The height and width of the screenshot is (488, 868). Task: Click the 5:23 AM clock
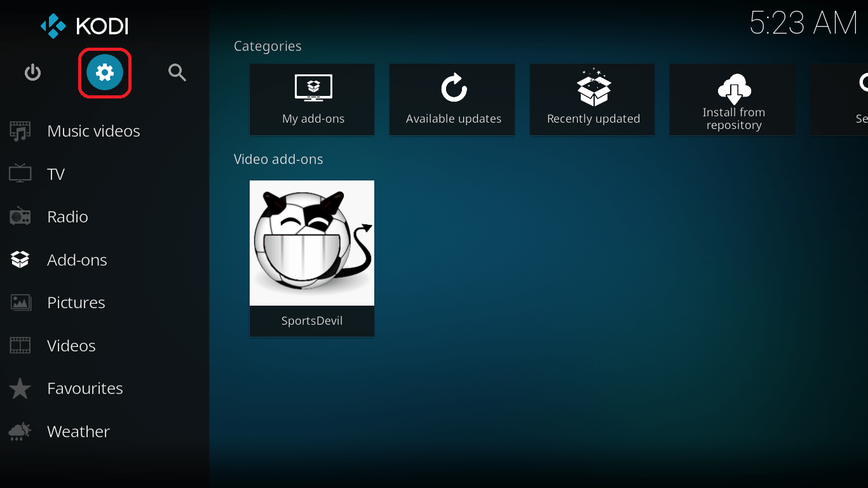(804, 24)
